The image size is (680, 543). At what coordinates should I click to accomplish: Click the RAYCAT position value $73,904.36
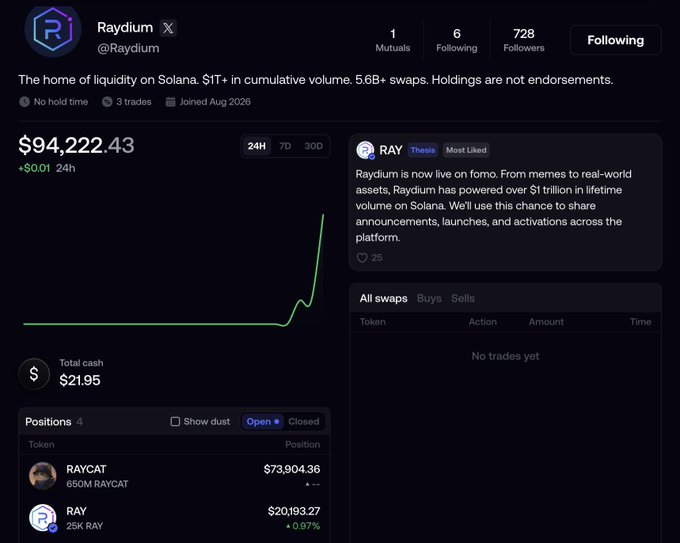[292, 469]
